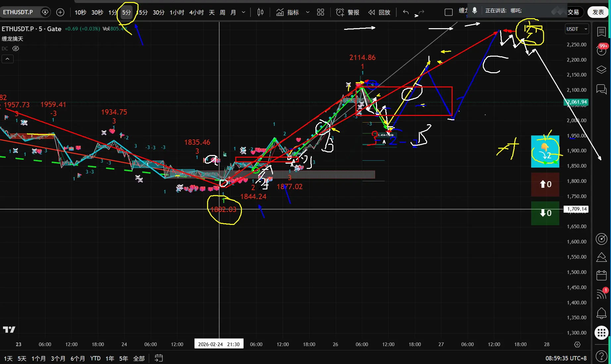Select the 1分 interval
This screenshot has width=611, height=364.
point(112,12)
